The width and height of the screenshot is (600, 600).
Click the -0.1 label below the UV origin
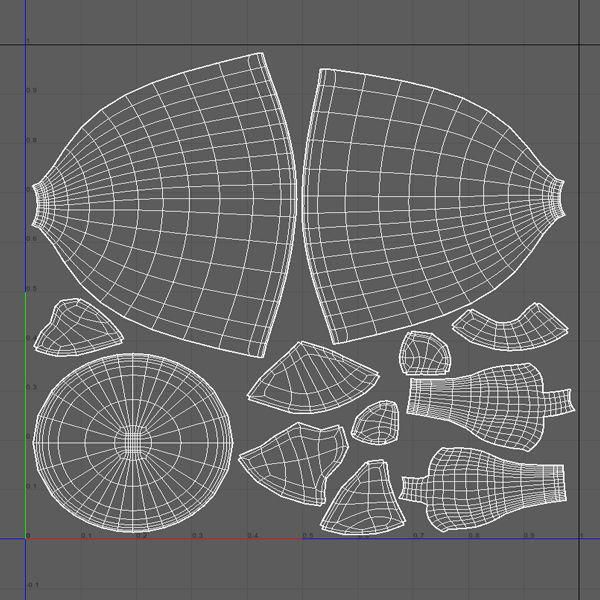click(33, 585)
